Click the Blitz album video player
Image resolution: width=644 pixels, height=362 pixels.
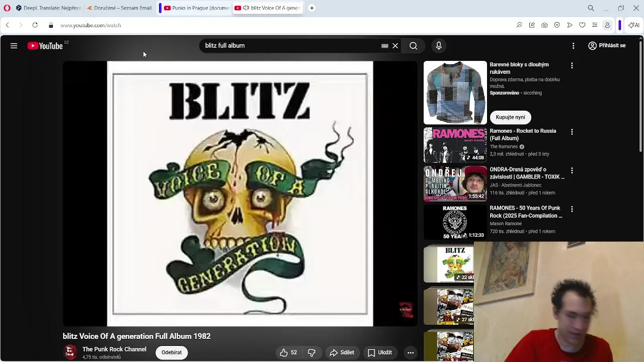click(x=240, y=194)
